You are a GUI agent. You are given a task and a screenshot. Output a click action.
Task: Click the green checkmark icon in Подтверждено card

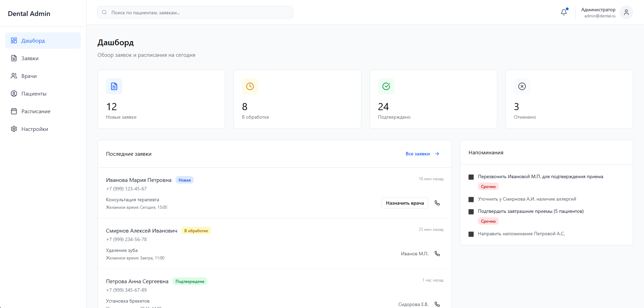pos(386,86)
